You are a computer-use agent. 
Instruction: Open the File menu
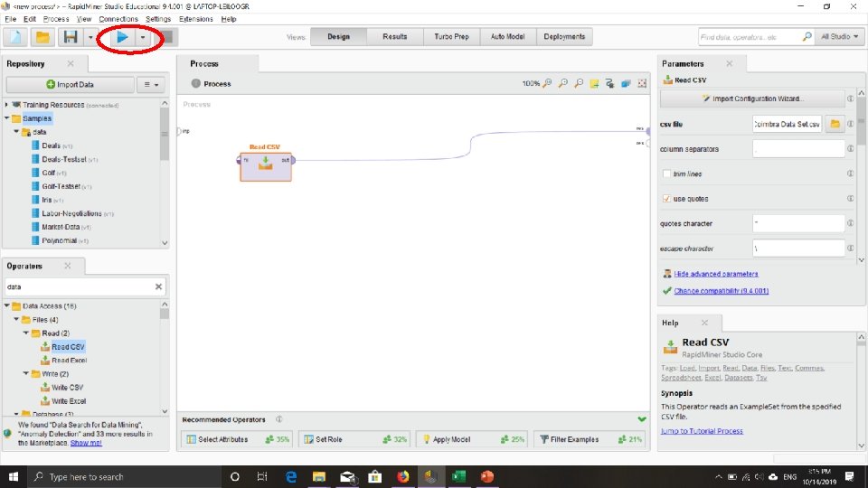(11, 19)
